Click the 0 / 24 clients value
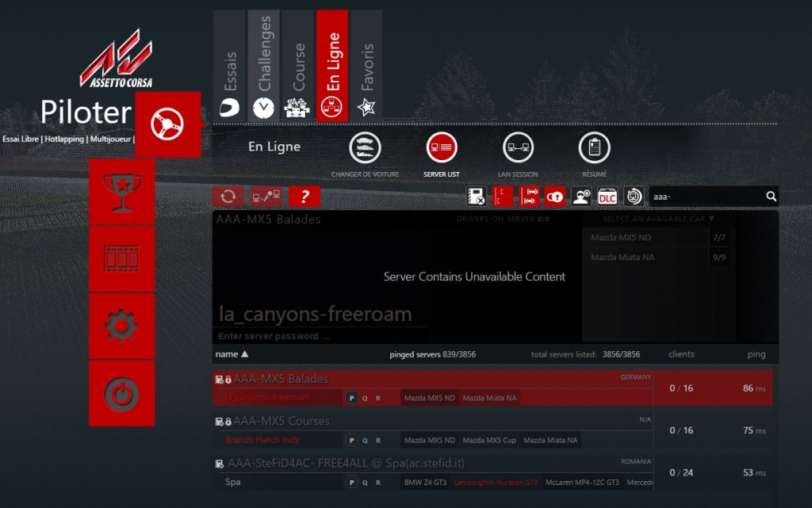Screen dimensions: 812x508 (x=681, y=472)
